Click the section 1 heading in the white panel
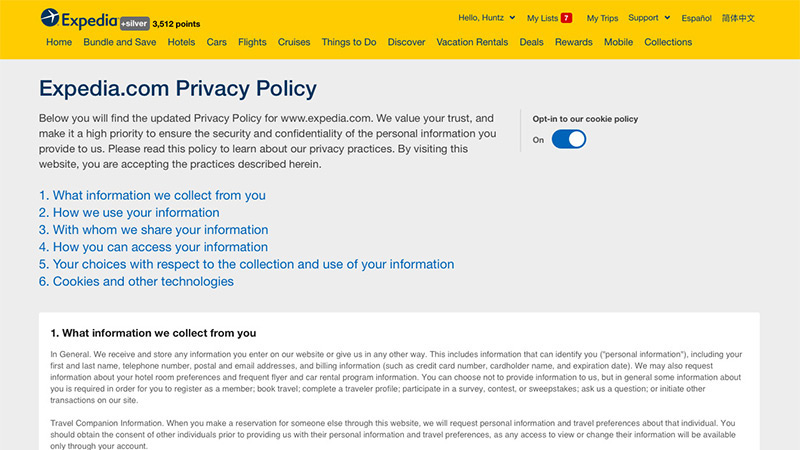The height and width of the screenshot is (450, 800). point(153,333)
